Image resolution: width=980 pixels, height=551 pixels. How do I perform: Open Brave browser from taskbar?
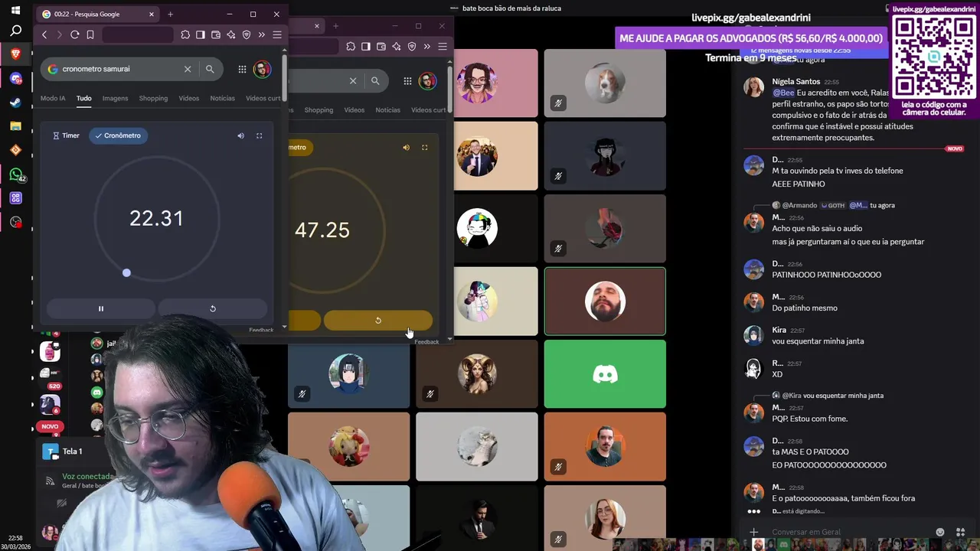(x=16, y=54)
